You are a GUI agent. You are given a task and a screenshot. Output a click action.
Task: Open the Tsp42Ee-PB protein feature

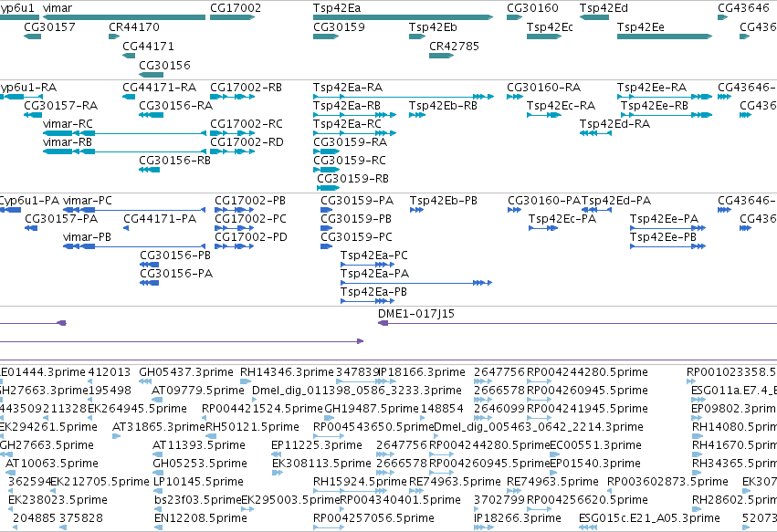point(667,246)
